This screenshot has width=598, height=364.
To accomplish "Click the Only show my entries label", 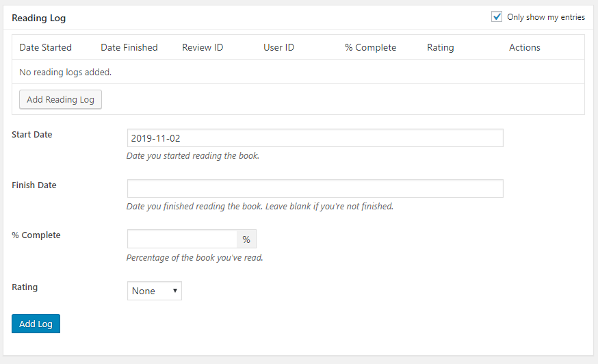I will click(546, 17).
